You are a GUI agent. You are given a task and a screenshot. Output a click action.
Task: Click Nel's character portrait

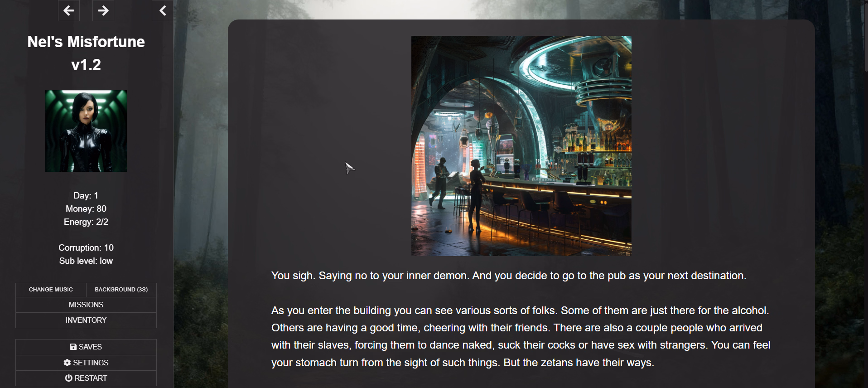[x=86, y=131]
